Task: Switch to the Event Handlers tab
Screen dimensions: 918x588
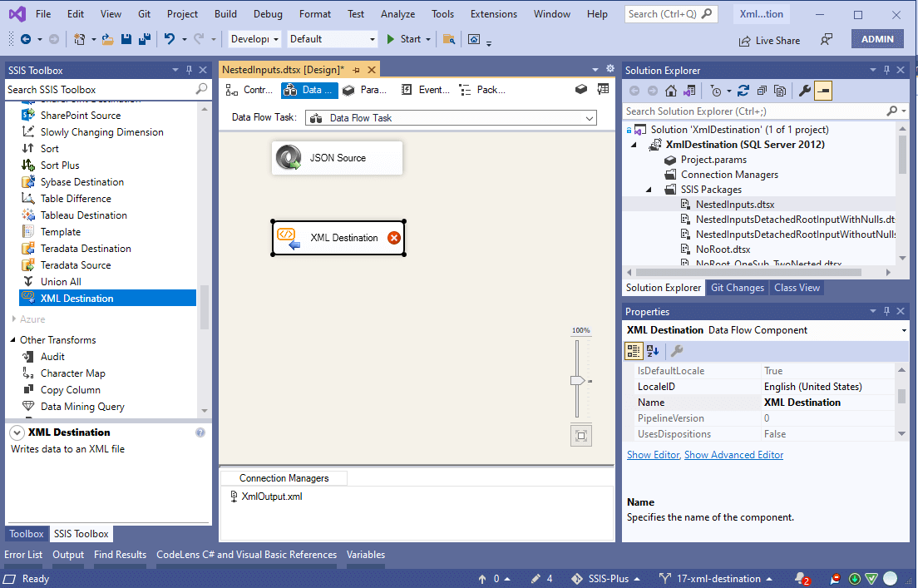Action: click(x=425, y=90)
